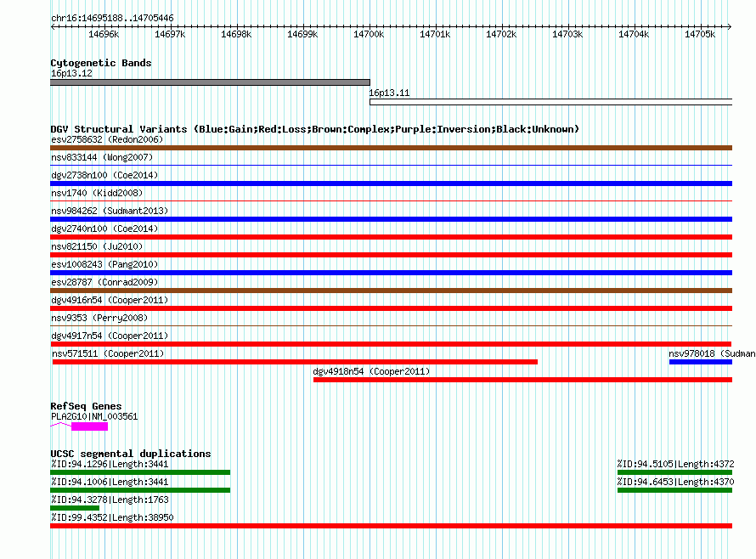Click the ruler's right arrow end
756x559 pixels.
[730, 26]
